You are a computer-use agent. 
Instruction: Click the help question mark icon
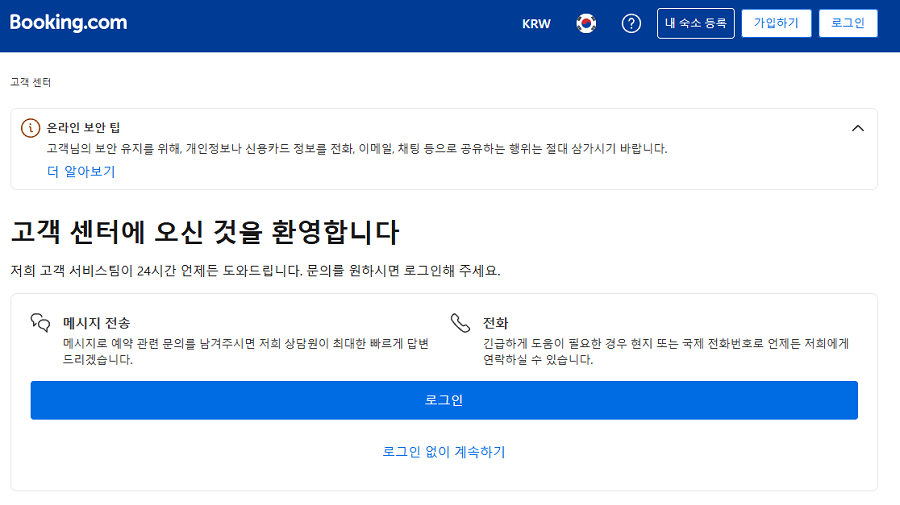pyautogui.click(x=631, y=24)
